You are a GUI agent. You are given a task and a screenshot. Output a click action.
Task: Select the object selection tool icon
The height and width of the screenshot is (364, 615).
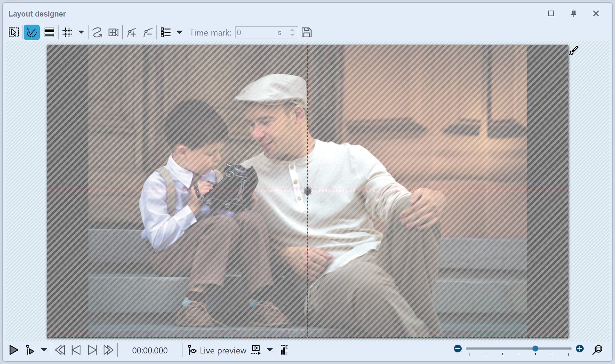point(14,33)
